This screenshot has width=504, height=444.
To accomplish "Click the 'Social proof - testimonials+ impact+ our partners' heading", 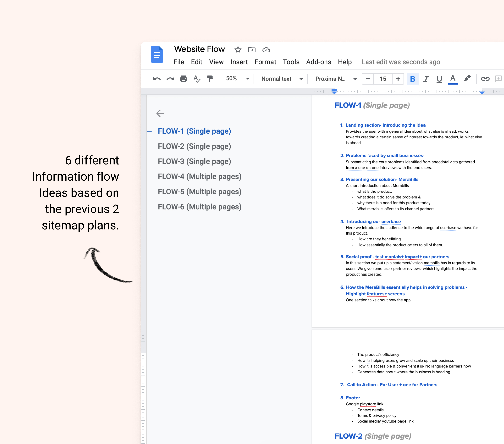I will 397,257.
